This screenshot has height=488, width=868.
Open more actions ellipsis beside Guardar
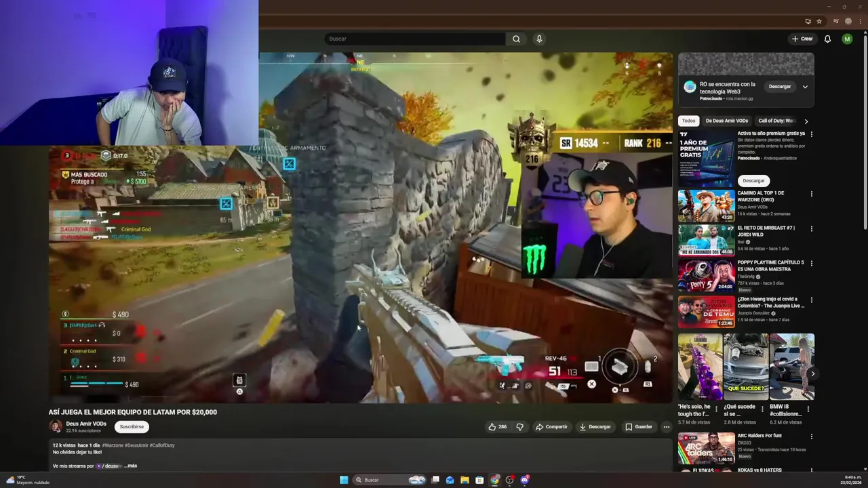click(666, 427)
